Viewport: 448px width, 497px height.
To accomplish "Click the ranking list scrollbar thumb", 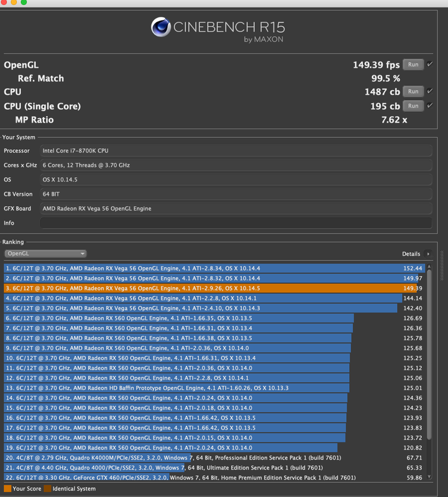I will tap(429, 354).
